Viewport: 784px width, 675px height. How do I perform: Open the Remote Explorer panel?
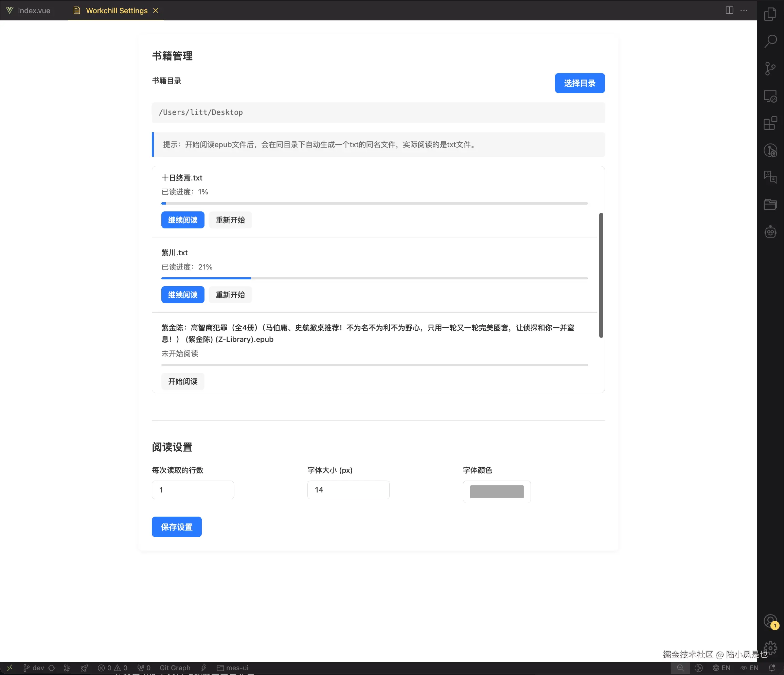[770, 96]
